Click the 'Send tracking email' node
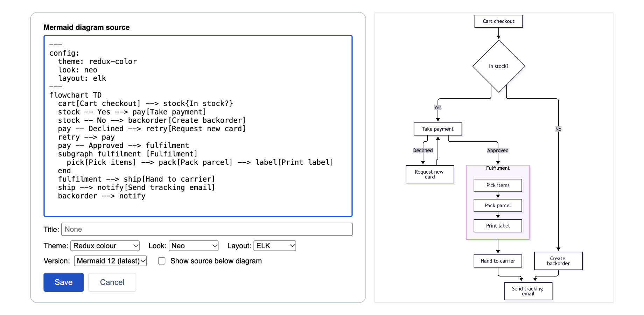 click(528, 291)
